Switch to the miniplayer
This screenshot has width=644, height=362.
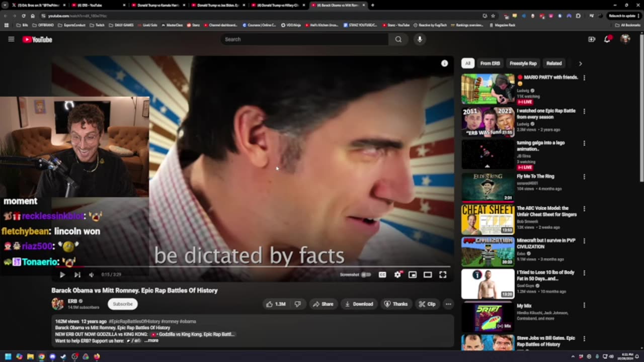pos(413,275)
